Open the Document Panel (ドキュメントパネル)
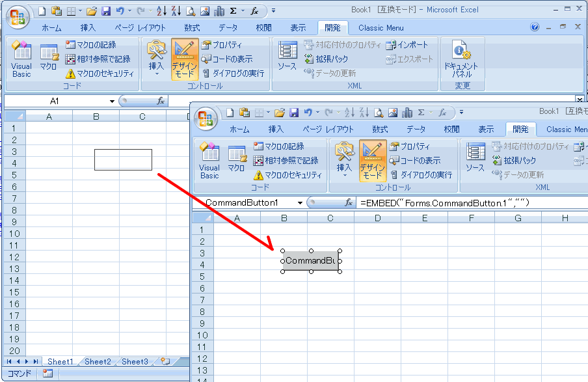The image size is (588, 382). [461, 59]
